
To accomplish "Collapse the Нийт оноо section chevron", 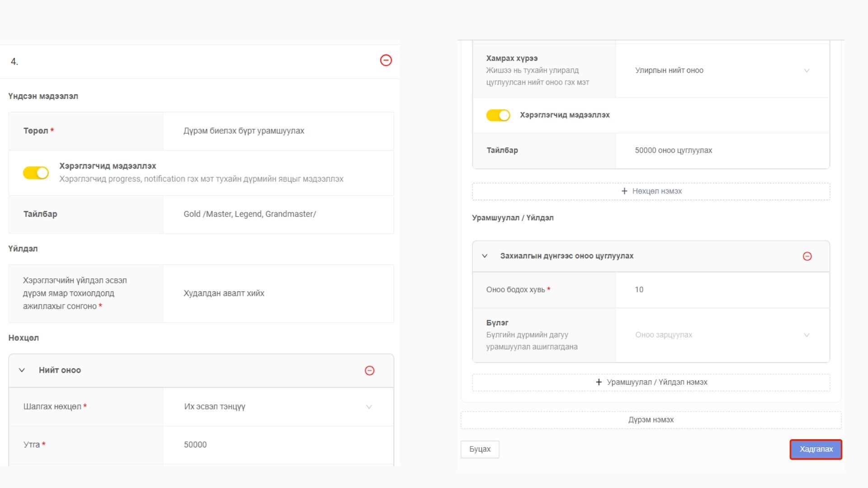I will pos(22,370).
